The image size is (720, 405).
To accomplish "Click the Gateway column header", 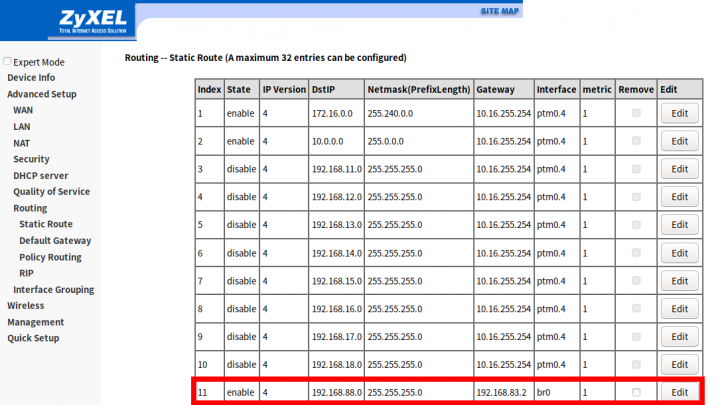I will (504, 90).
